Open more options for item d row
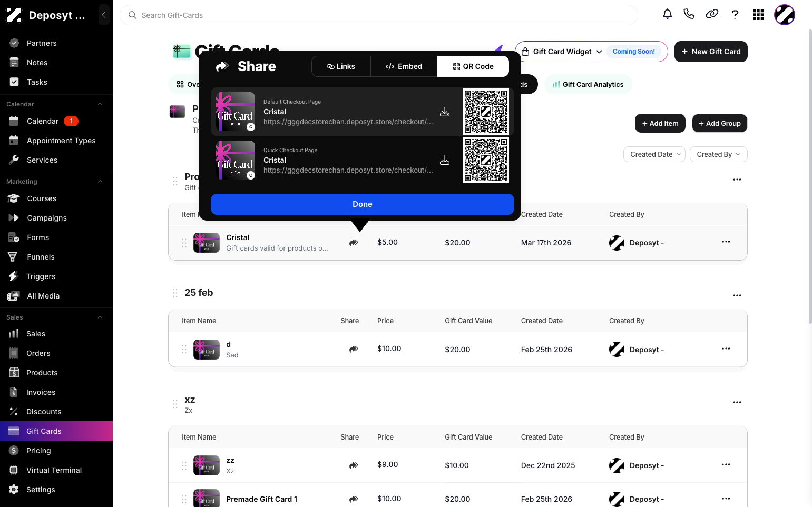The height and width of the screenshot is (507, 812). 726,349
